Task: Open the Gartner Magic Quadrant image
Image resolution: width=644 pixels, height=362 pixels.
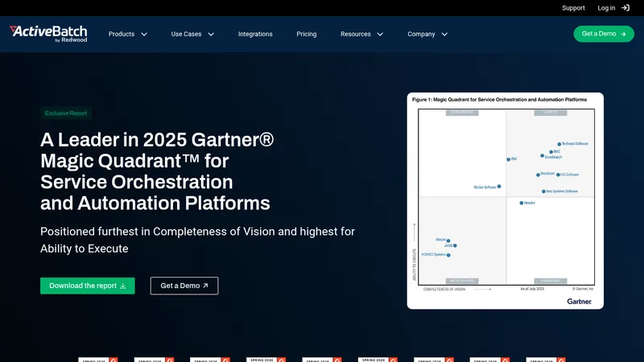Action: [x=506, y=200]
